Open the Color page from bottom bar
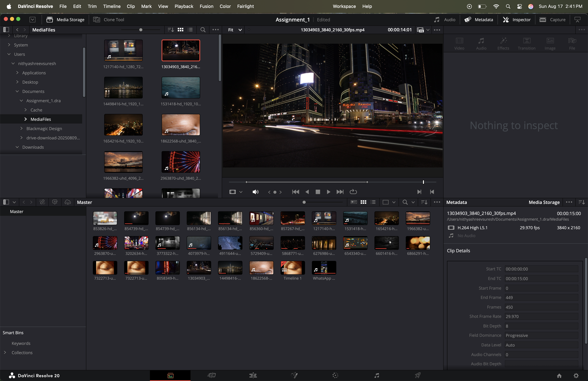Screen dimensions: 588x381 pyautogui.click(x=335, y=375)
